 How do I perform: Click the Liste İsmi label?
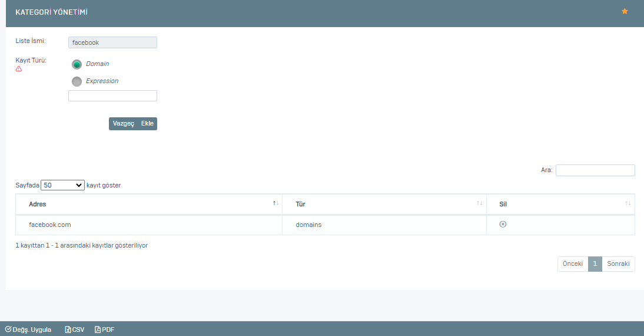click(31, 41)
